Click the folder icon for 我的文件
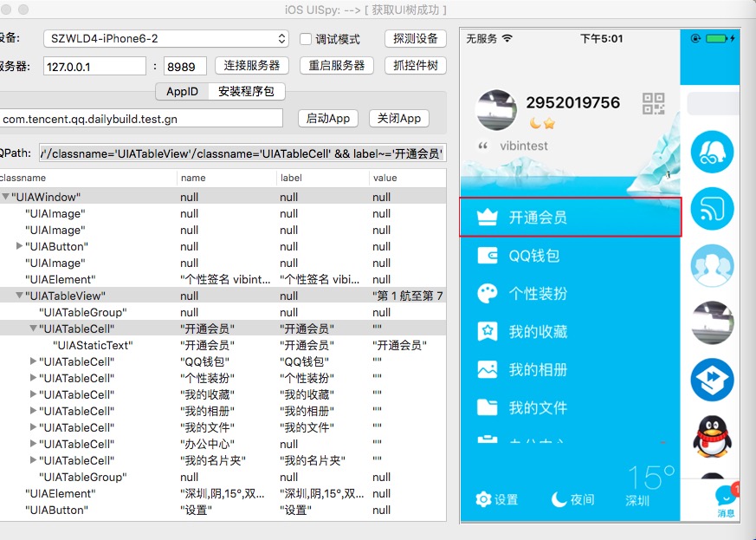 (x=487, y=407)
